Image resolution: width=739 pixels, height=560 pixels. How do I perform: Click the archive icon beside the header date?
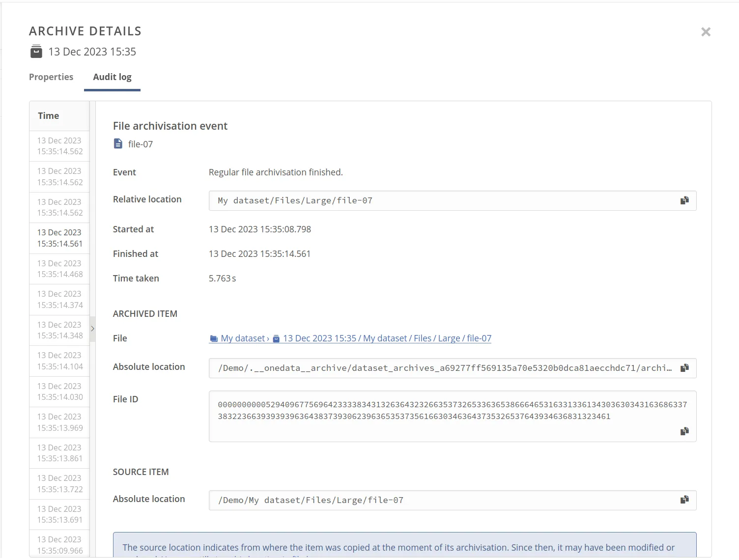(36, 51)
